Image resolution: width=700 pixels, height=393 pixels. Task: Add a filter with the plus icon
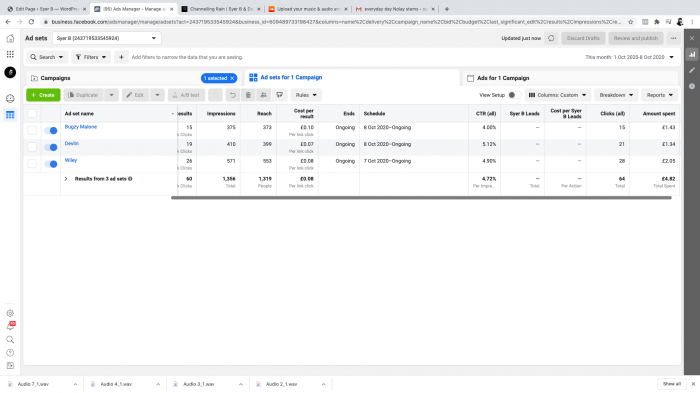[121, 57]
